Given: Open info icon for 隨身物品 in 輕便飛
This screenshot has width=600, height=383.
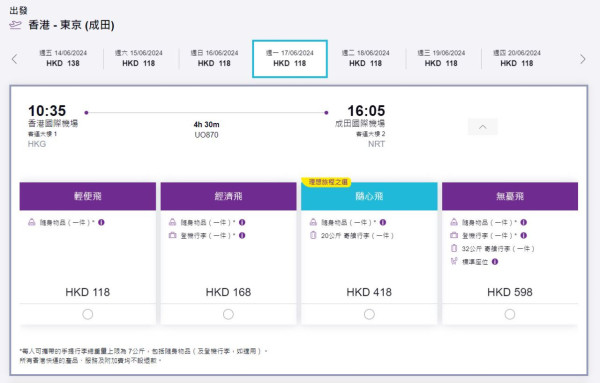Looking at the screenshot, I should click(x=101, y=222).
